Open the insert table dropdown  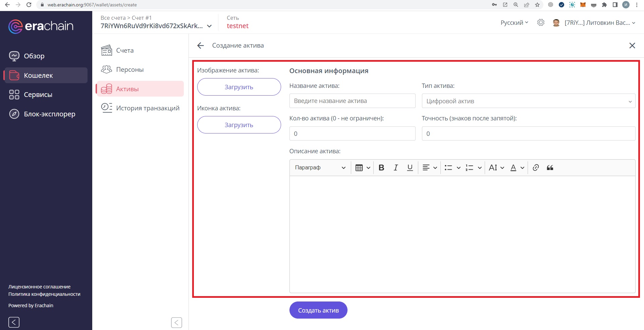(363, 168)
